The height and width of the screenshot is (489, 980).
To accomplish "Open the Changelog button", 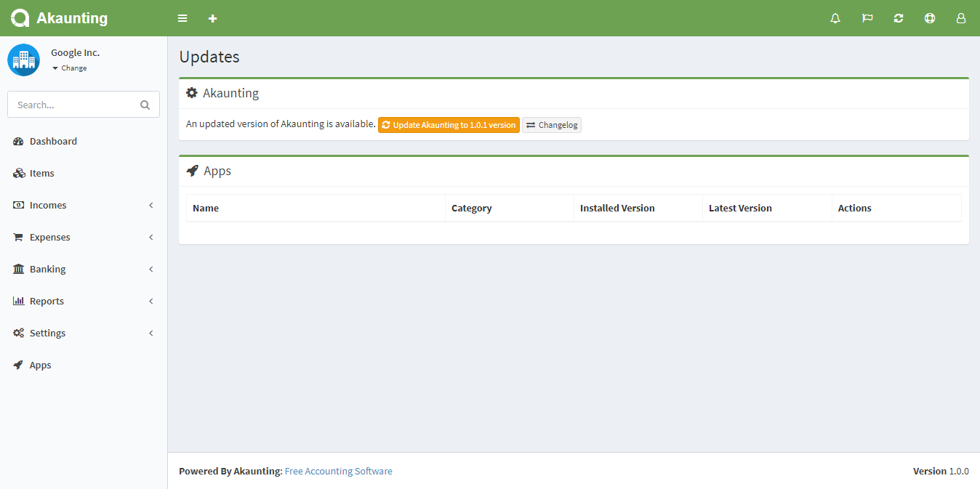I will pyautogui.click(x=552, y=125).
